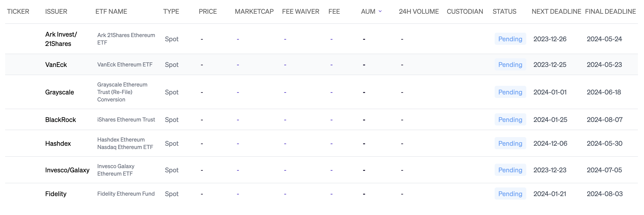Select the BlackRock issuer cell
The height and width of the screenshot is (215, 644).
tap(60, 120)
